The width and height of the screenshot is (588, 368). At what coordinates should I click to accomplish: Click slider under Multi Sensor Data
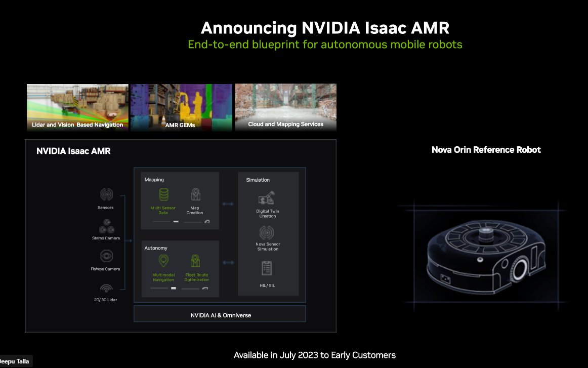click(x=165, y=222)
